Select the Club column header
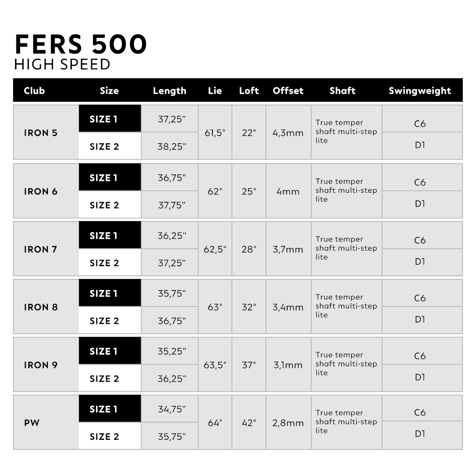Image resolution: width=476 pixels, height=476 pixels. (x=34, y=91)
